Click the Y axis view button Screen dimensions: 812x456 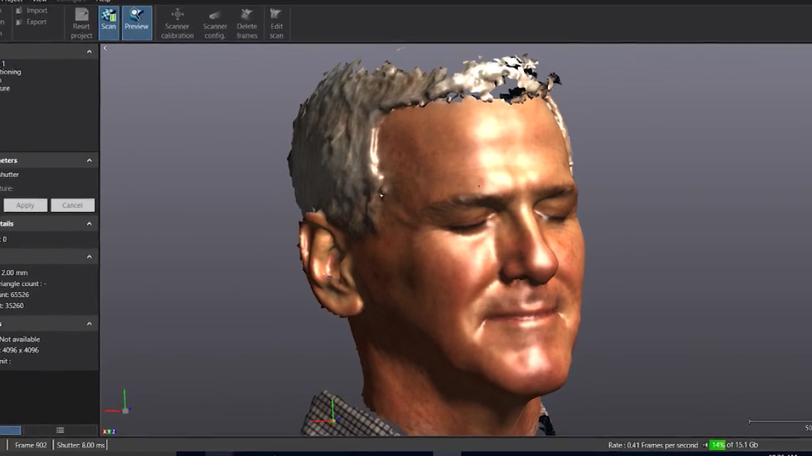tap(109, 432)
